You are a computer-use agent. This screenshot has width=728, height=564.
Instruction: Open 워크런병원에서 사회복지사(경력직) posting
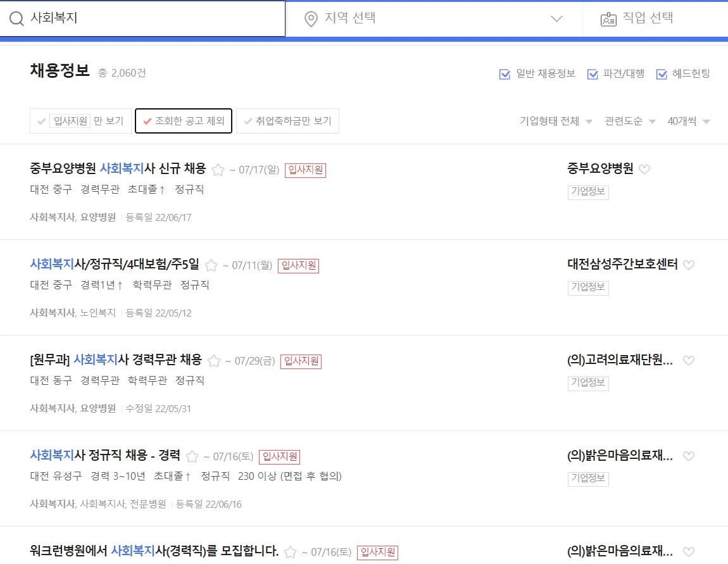tap(154, 551)
